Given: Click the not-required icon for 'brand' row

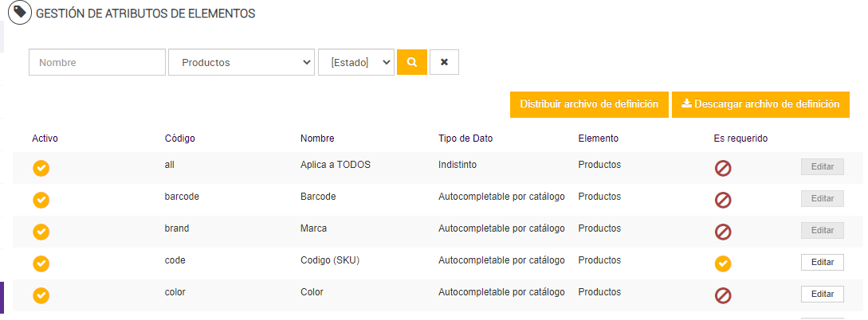Looking at the screenshot, I should [x=723, y=232].
